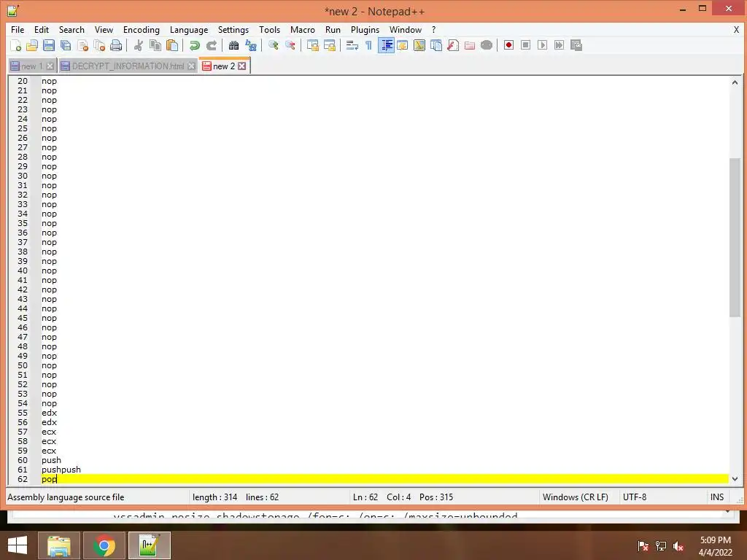747x560 pixels.
Task: Cut selection with the scissors icon
Action: pos(138,45)
